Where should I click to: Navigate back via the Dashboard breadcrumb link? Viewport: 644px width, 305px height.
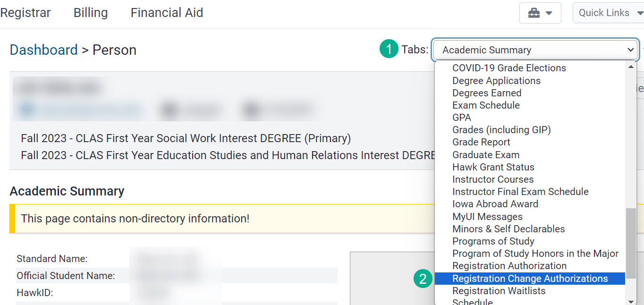click(43, 50)
